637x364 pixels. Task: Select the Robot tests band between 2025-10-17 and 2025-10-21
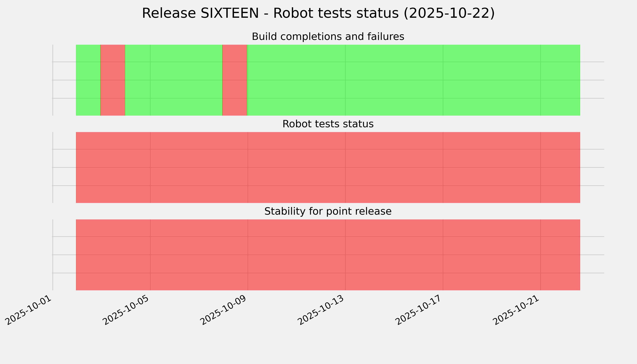pos(492,167)
